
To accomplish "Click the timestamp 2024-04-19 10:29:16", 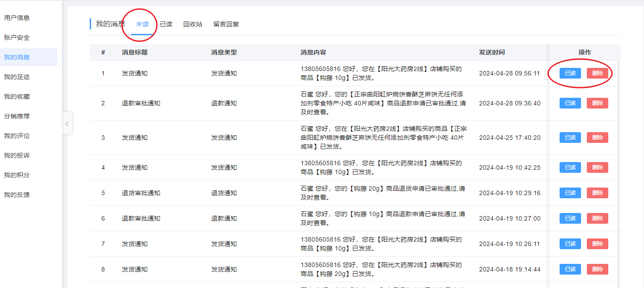I will click(x=510, y=193).
